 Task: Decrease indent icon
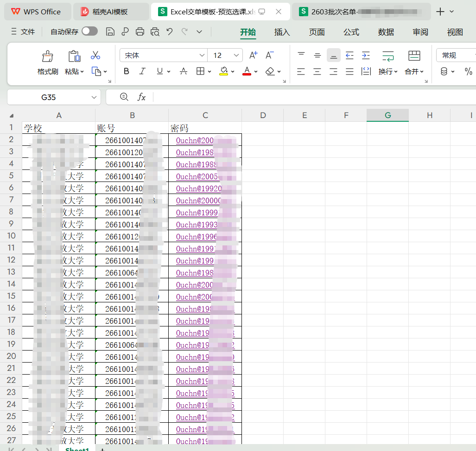click(350, 55)
